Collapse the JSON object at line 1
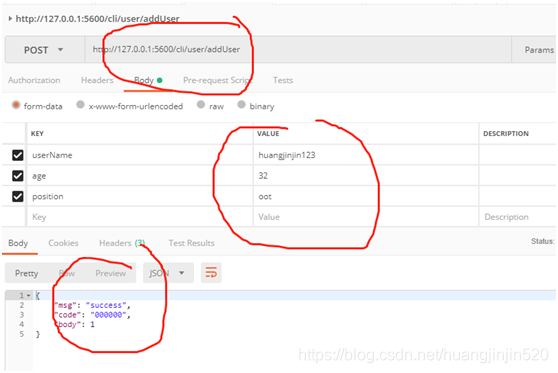The height and width of the screenshot is (373, 558). click(28, 295)
